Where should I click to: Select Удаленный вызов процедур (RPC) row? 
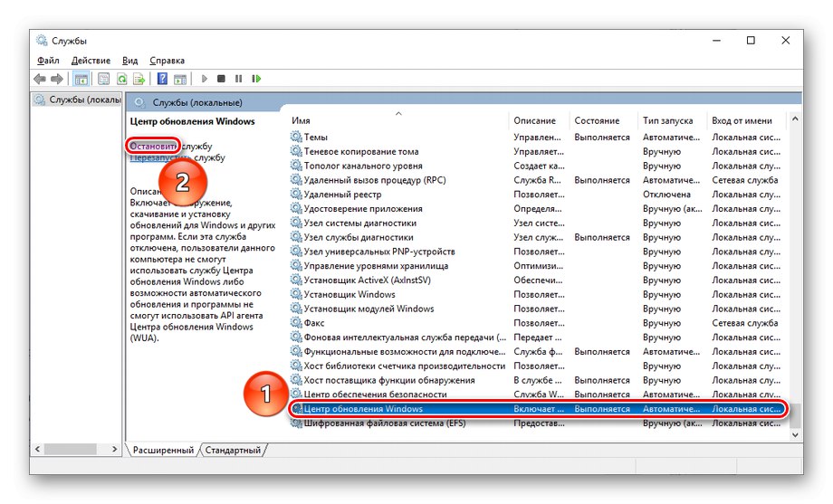[538, 180]
